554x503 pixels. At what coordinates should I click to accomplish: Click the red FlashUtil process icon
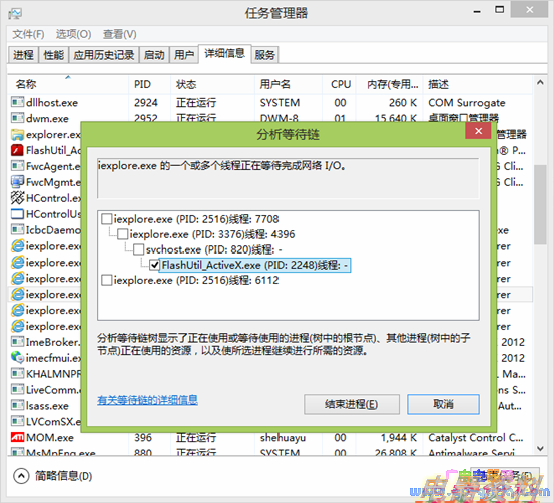coord(17,150)
